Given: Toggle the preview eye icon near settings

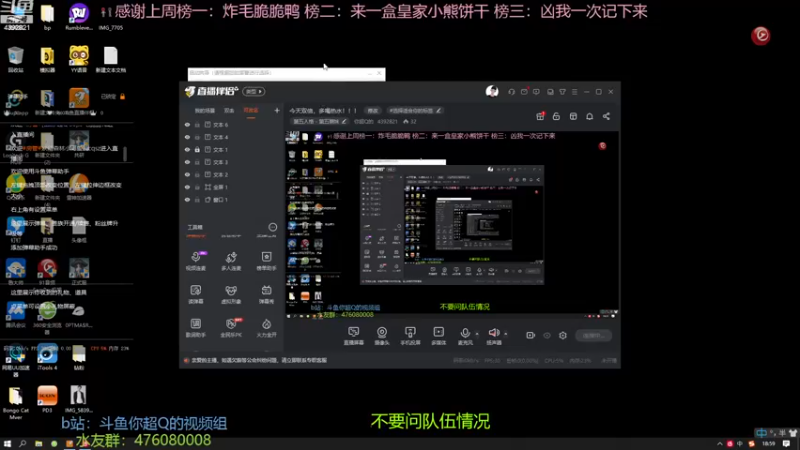Looking at the screenshot, I should click(x=547, y=335).
